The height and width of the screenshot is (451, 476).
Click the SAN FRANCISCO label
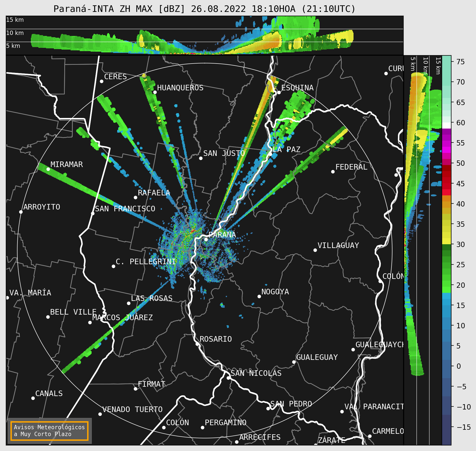click(x=125, y=209)
